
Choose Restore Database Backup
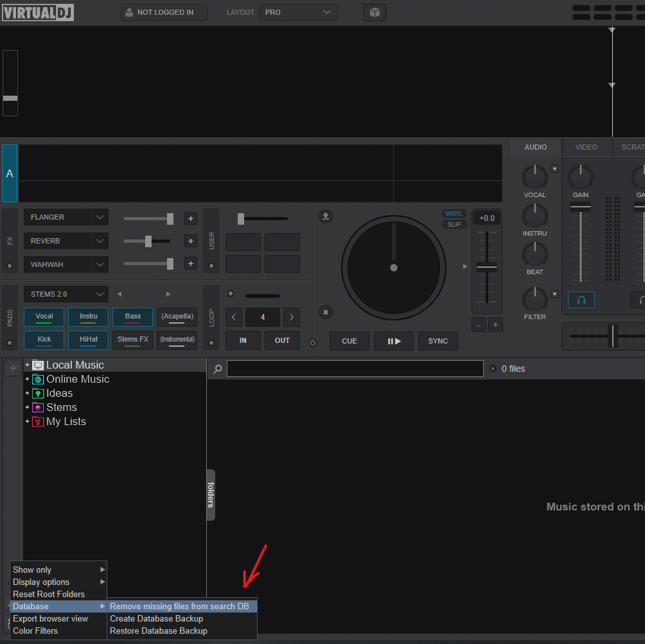tap(182, 631)
